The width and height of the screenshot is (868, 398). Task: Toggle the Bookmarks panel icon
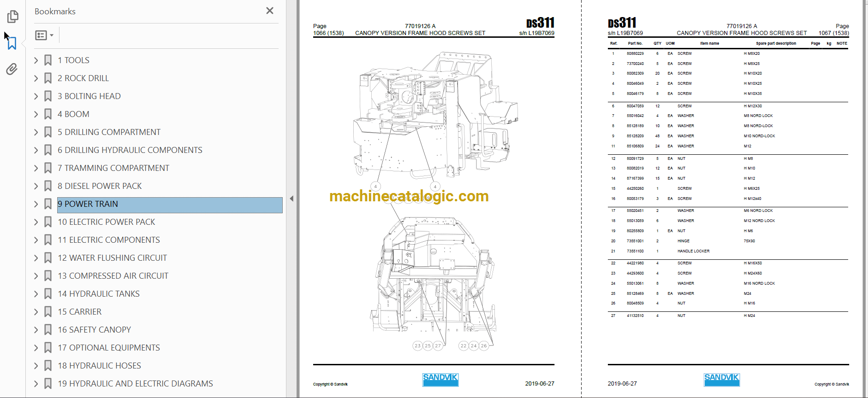click(x=12, y=43)
